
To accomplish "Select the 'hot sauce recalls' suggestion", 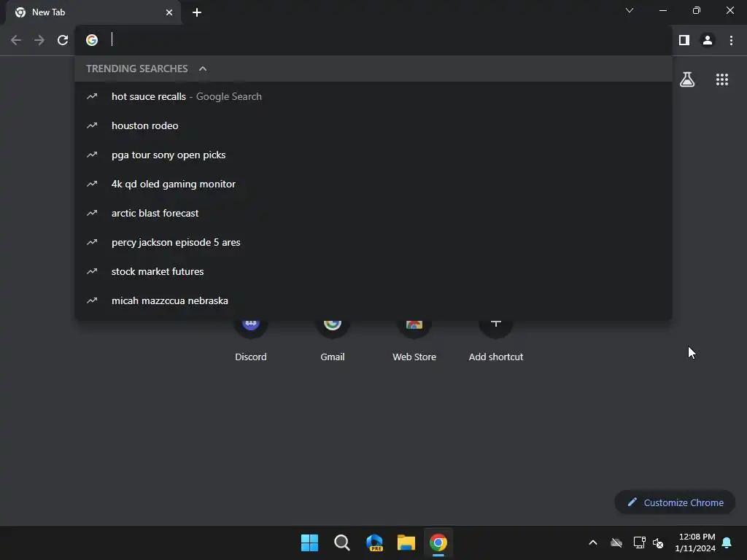I will coord(373,97).
